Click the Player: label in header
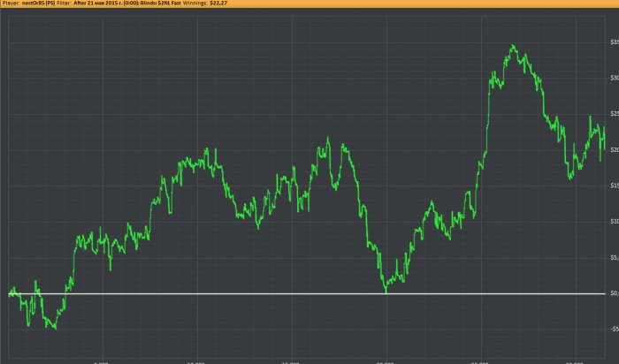619x364 pixels. pyautogui.click(x=11, y=4)
